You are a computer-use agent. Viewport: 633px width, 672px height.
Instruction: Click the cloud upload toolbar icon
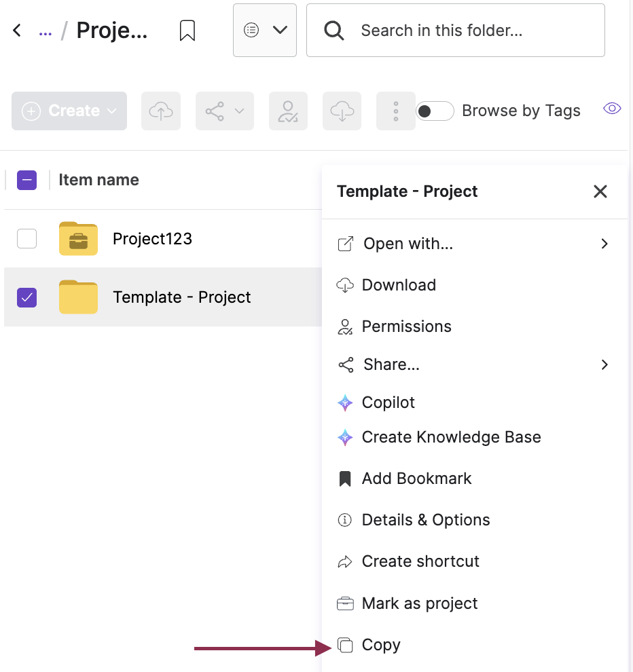pyautogui.click(x=161, y=111)
